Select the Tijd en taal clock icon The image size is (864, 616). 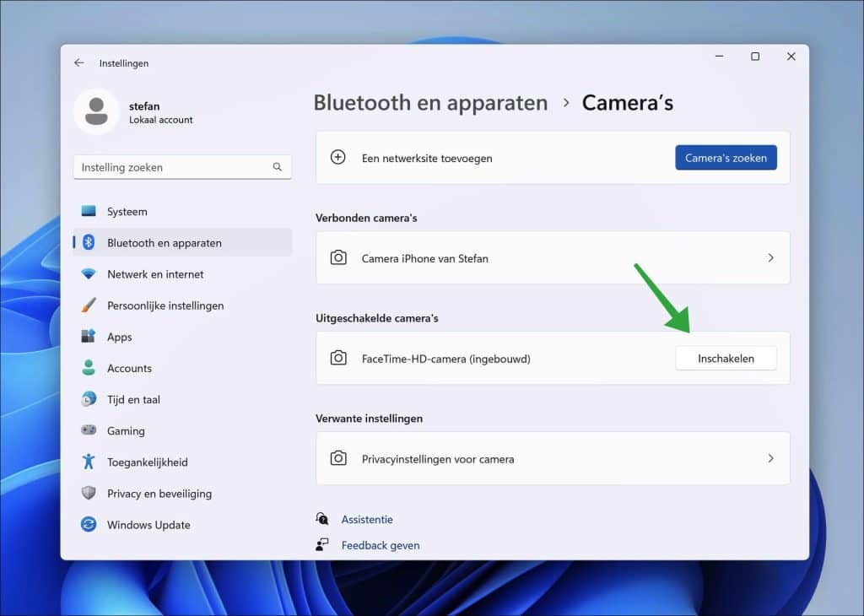tap(89, 399)
